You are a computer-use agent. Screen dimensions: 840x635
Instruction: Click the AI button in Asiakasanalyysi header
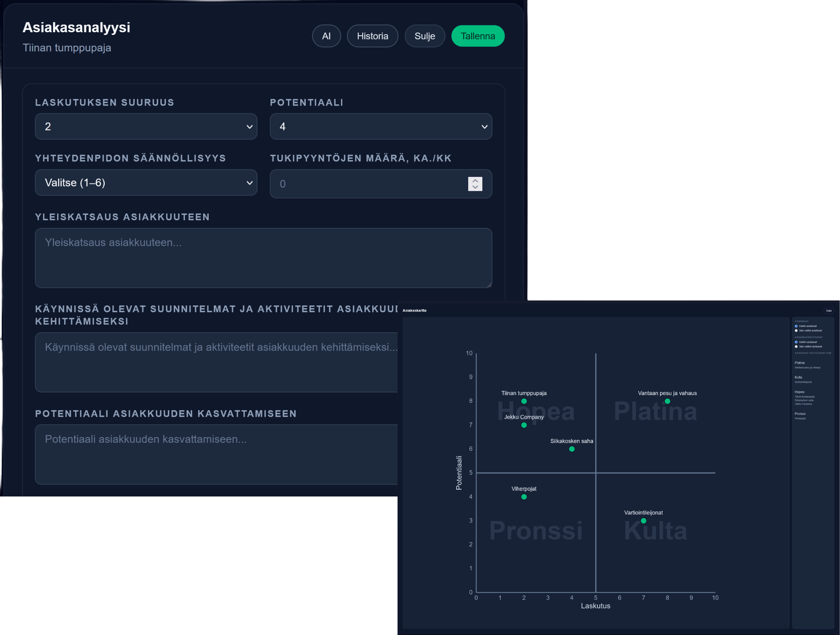326,36
